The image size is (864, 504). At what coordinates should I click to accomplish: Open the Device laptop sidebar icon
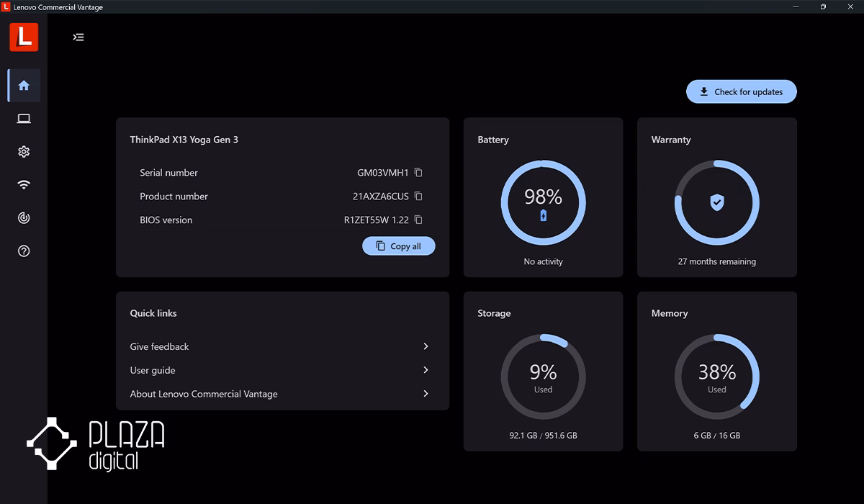[24, 119]
